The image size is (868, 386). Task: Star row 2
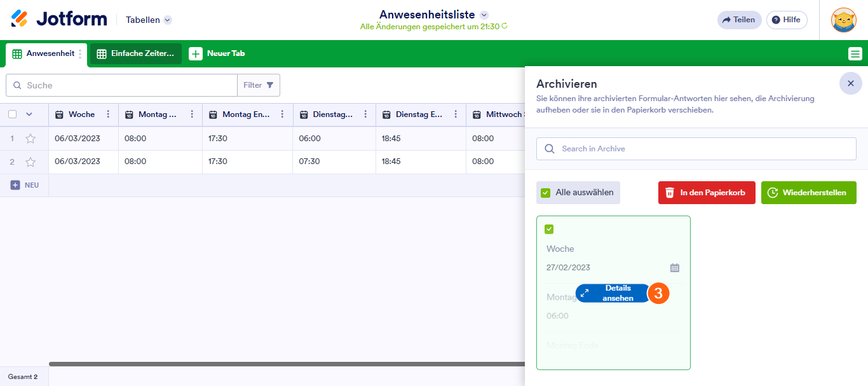31,162
